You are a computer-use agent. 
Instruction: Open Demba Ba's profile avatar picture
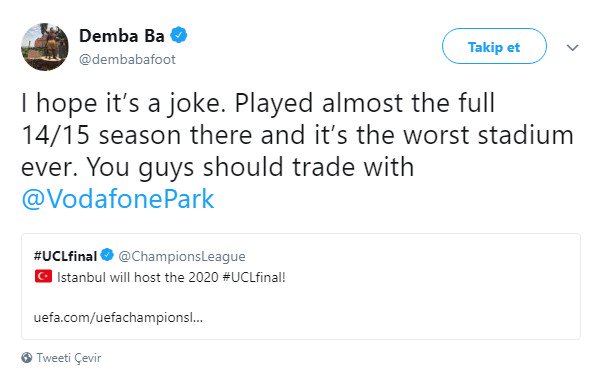pyautogui.click(x=44, y=47)
